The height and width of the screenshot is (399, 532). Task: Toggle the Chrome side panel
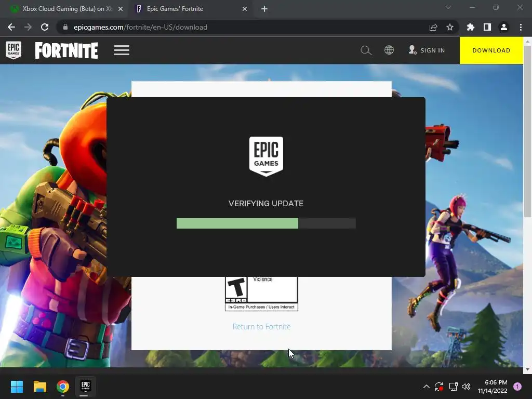tap(487, 27)
